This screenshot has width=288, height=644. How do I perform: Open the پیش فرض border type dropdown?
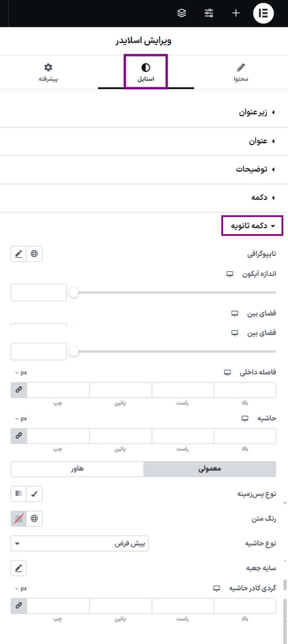tap(80, 543)
